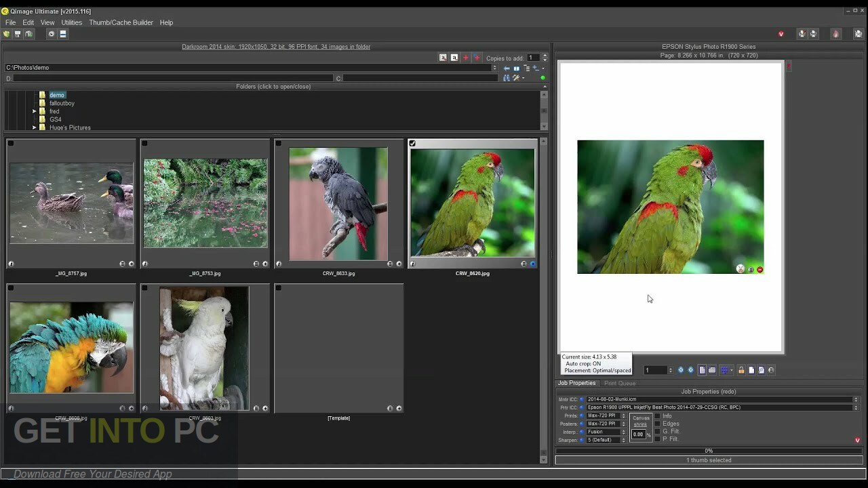
Task: Click the C:\Photos\demo path field
Action: point(248,68)
